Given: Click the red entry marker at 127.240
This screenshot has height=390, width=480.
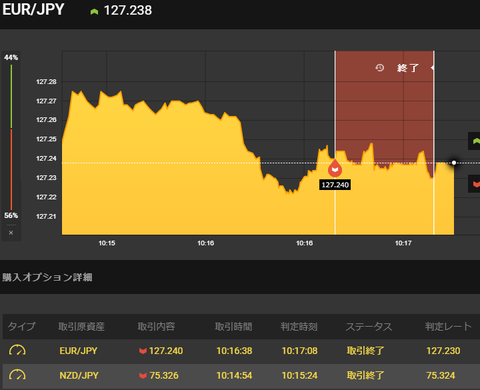Looking at the screenshot, I should tap(335, 168).
